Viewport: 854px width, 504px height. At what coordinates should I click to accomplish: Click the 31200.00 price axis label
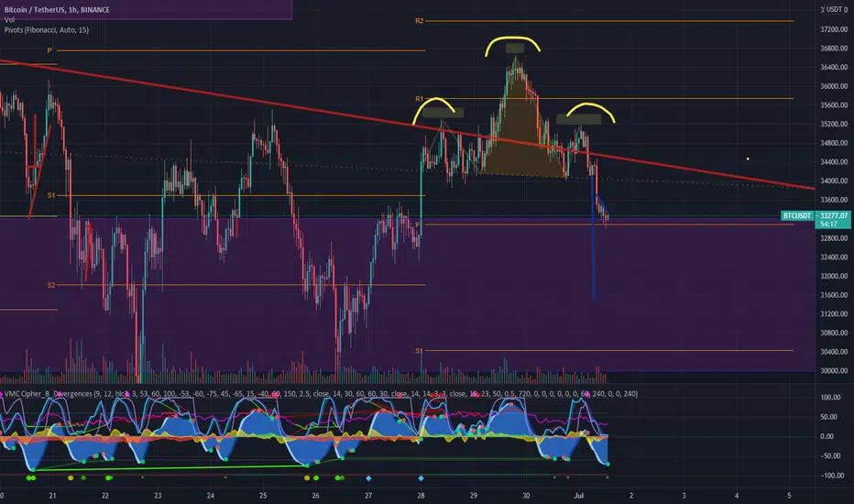tap(834, 313)
